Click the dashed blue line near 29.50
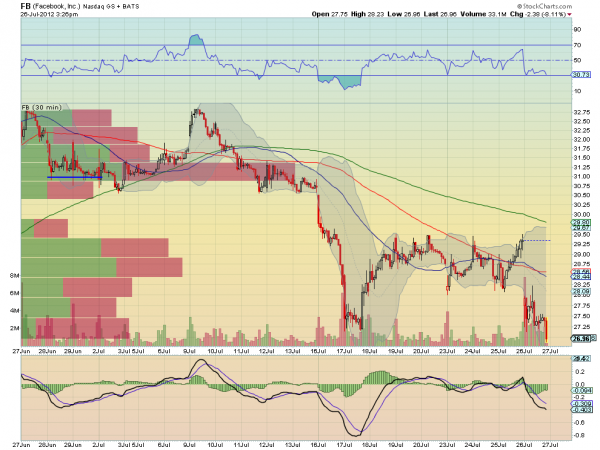 [537, 240]
